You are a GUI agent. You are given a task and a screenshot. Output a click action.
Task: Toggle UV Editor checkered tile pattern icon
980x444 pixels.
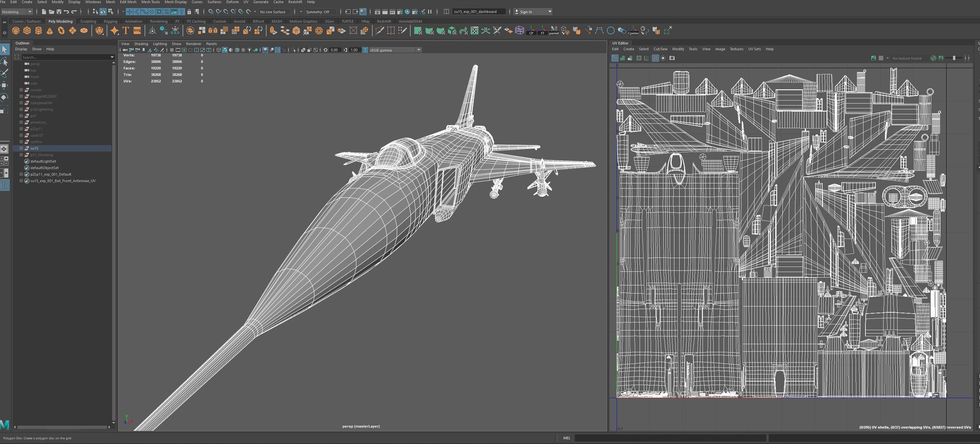[x=881, y=58]
